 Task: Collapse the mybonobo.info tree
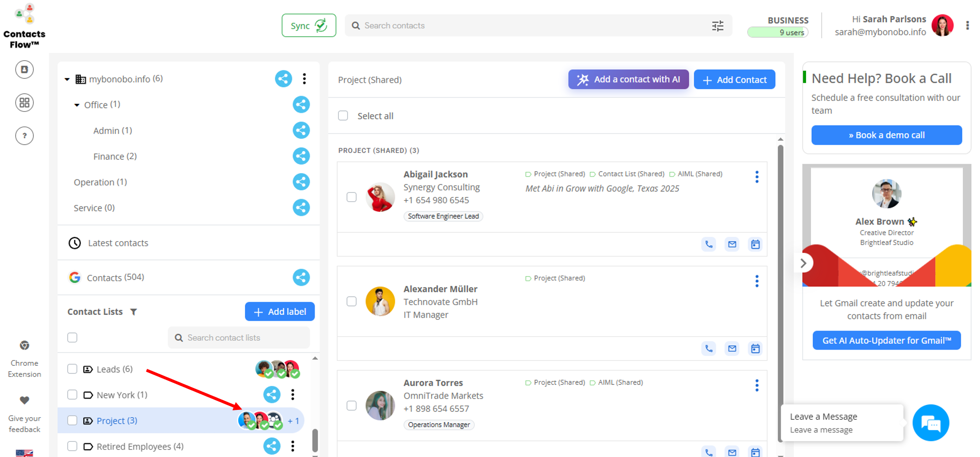[x=67, y=79]
